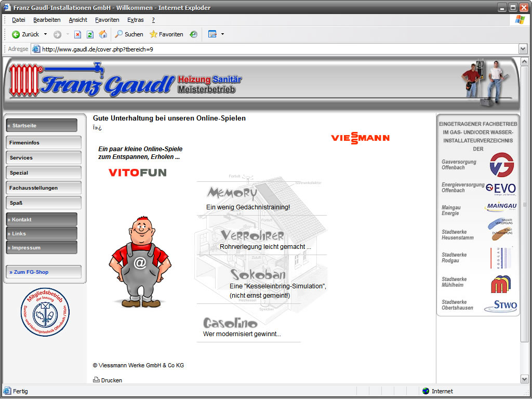Open the Firmeninfos sidebar section
The height and width of the screenshot is (399, 532).
(44, 142)
